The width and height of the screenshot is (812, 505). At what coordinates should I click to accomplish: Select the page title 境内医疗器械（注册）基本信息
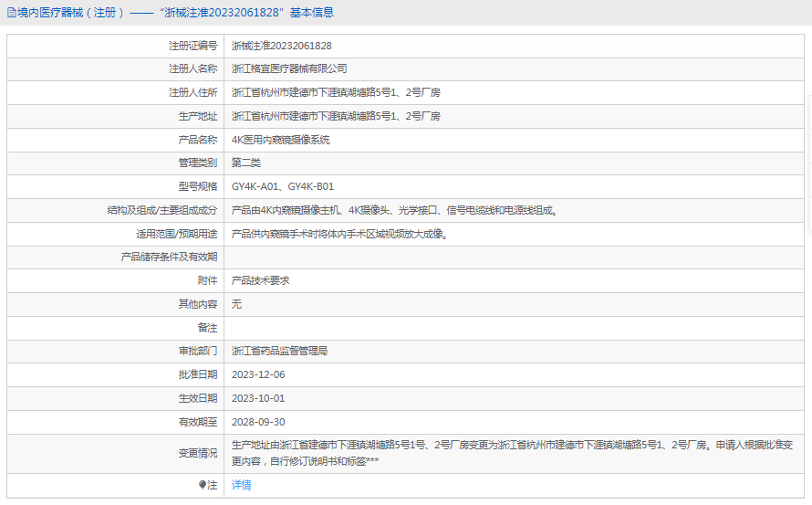point(171,13)
